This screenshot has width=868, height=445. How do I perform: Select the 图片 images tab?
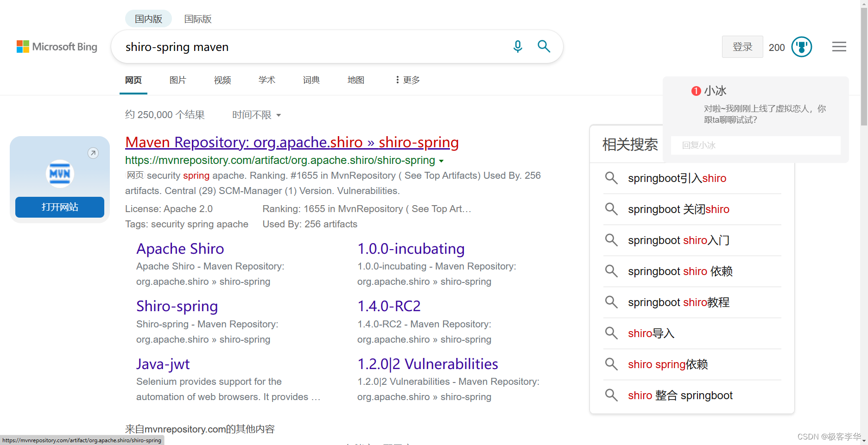click(178, 80)
